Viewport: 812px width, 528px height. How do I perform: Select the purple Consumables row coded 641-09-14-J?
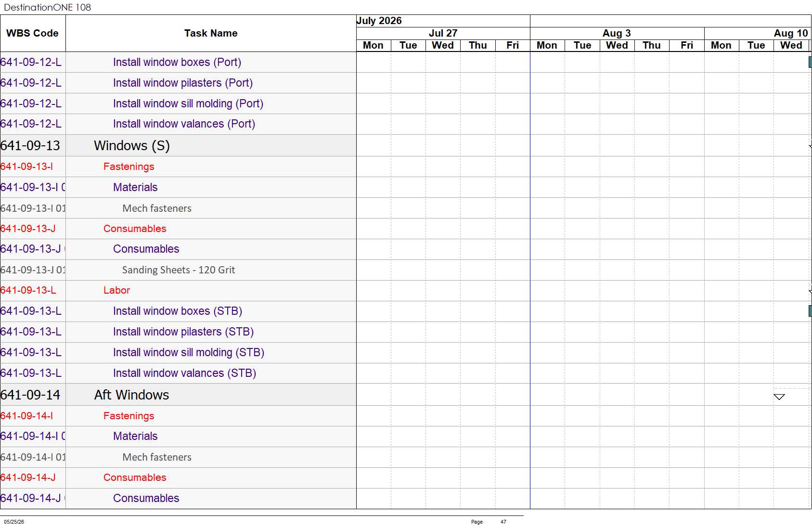146,498
